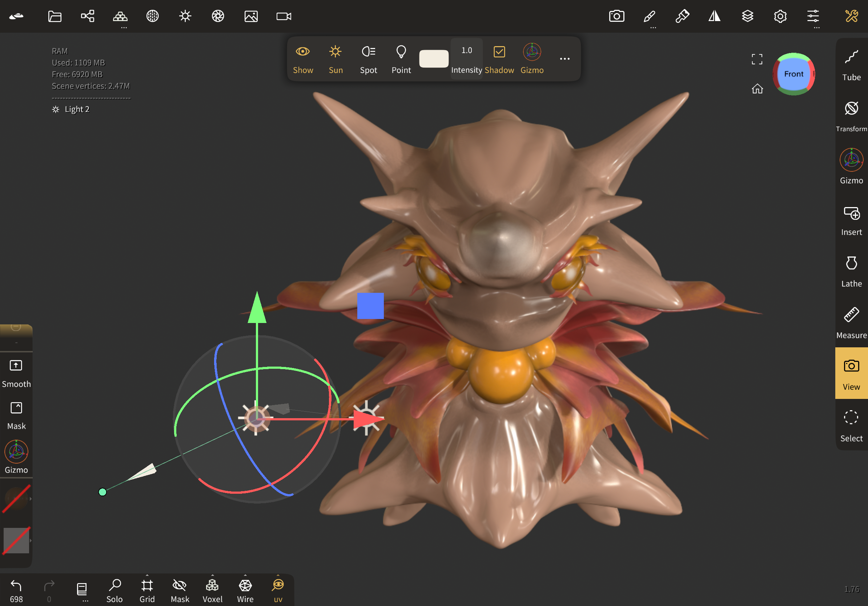Click the green up arrow gizmo handle

(x=257, y=307)
